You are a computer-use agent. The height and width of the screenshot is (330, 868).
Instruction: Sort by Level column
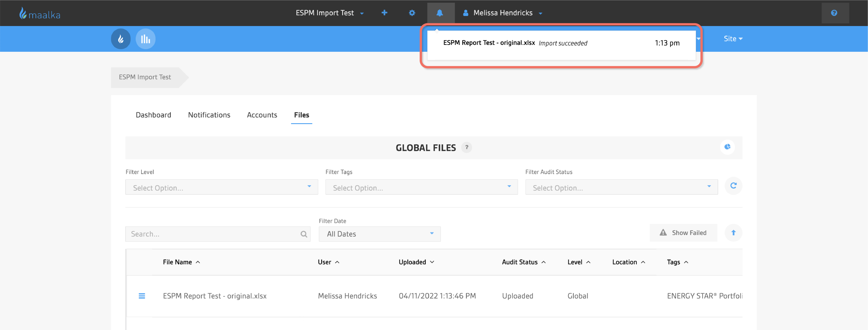coord(579,262)
